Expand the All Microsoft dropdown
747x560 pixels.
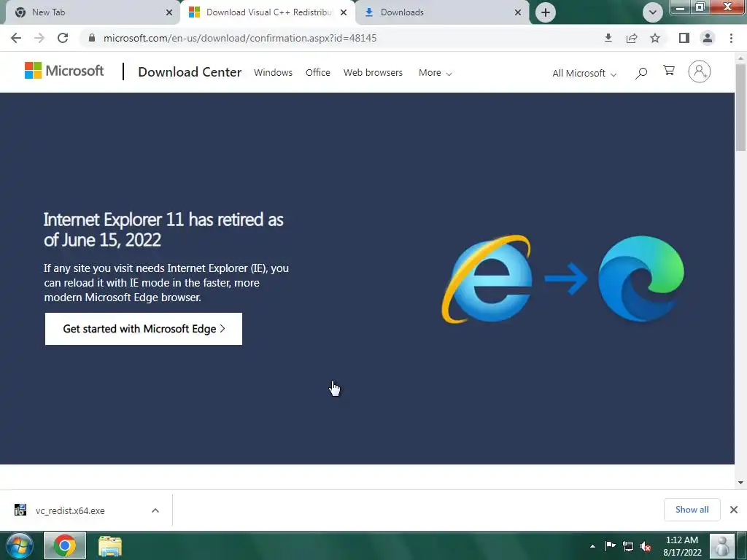(584, 74)
